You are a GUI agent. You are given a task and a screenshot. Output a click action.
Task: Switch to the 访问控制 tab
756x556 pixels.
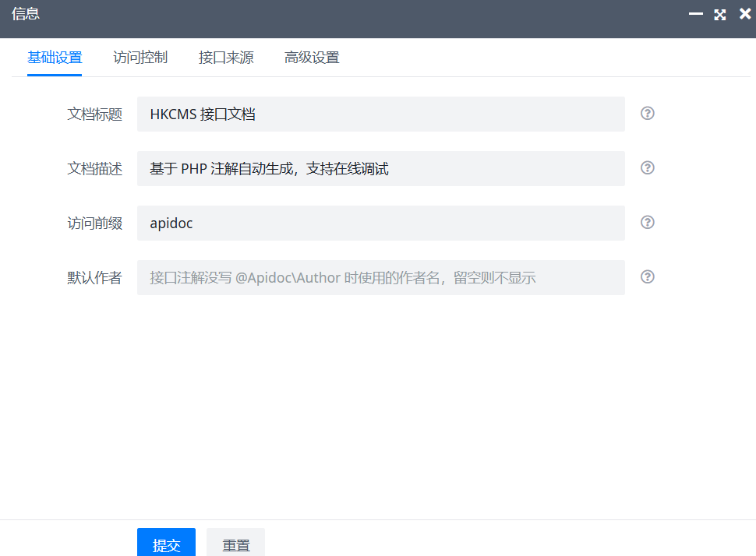tap(140, 58)
